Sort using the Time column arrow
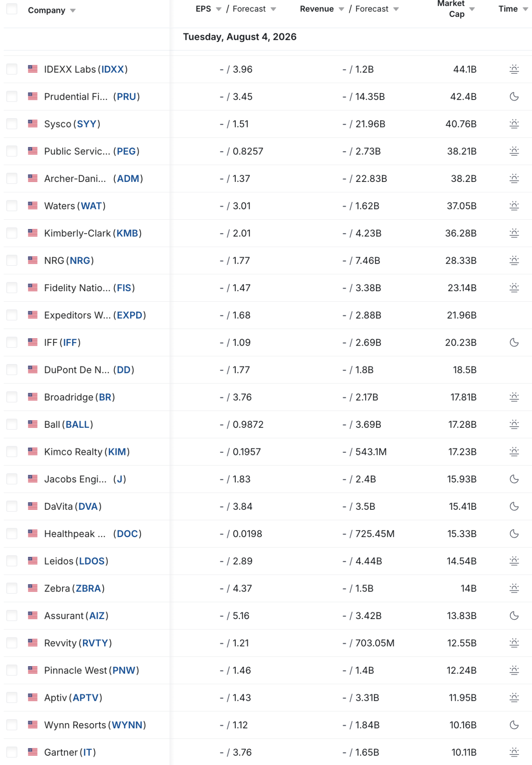Viewport: 532px width, 765px height. pos(525,9)
